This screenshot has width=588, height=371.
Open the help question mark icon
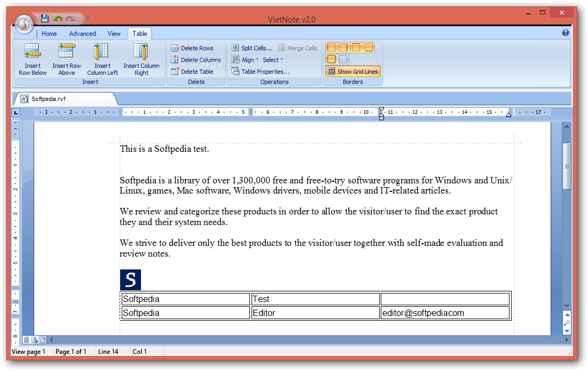point(566,33)
